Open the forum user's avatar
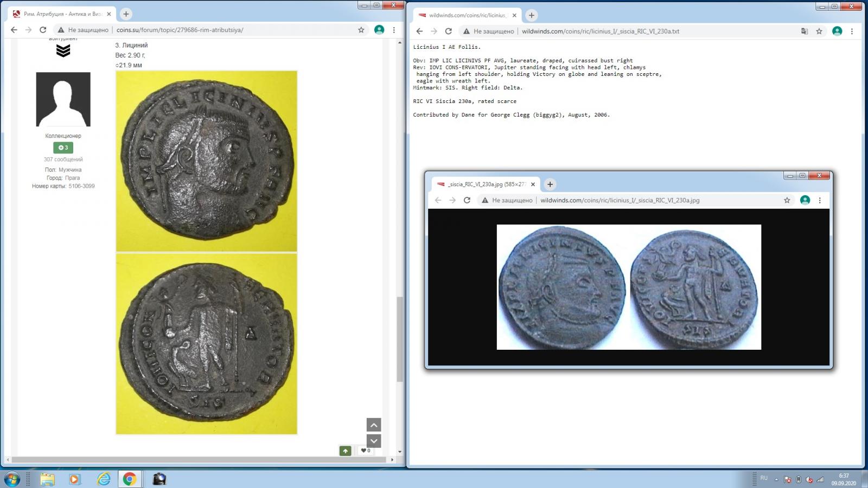 pyautogui.click(x=63, y=99)
